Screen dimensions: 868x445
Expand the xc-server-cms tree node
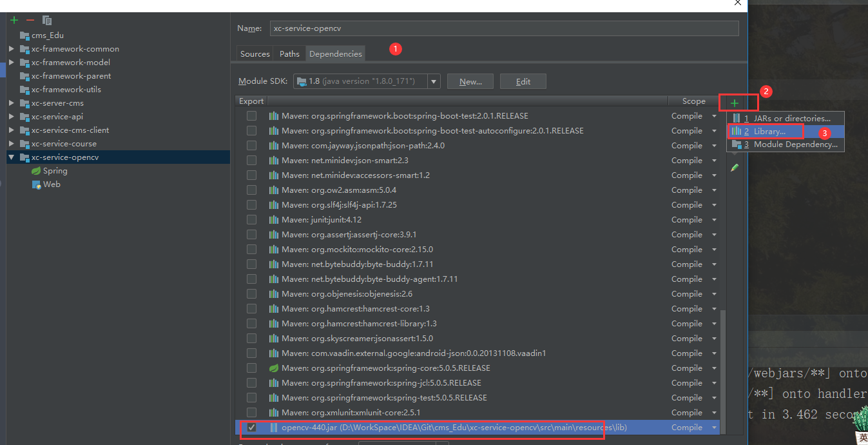point(11,103)
